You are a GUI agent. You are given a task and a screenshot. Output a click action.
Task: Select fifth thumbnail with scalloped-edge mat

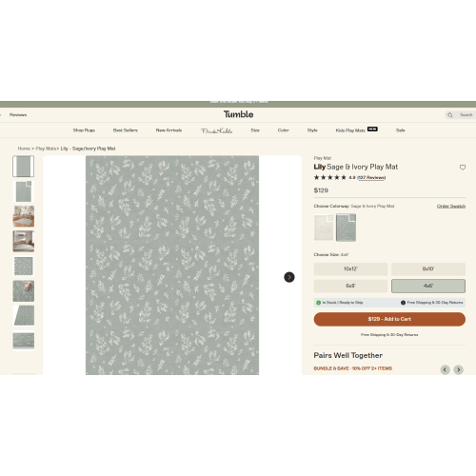click(x=24, y=266)
